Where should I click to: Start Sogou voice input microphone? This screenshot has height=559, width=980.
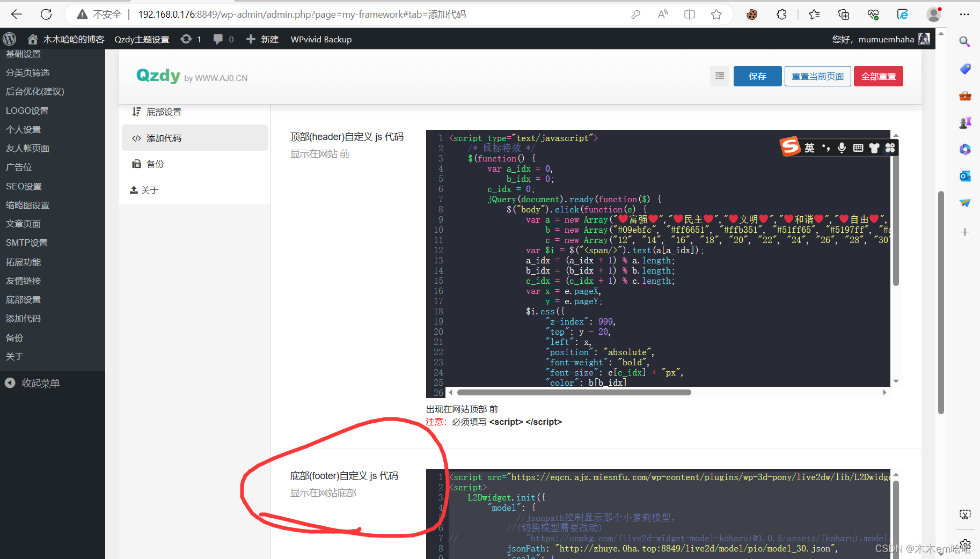point(842,148)
